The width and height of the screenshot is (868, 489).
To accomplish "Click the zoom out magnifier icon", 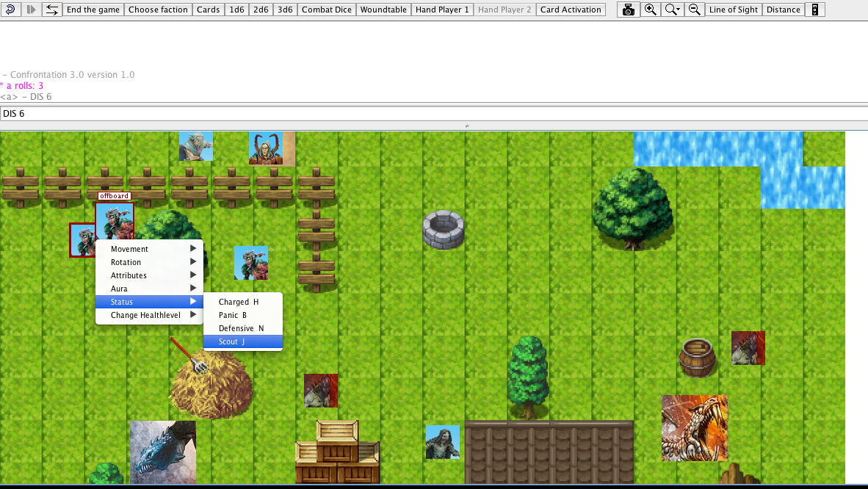I will 693,10.
